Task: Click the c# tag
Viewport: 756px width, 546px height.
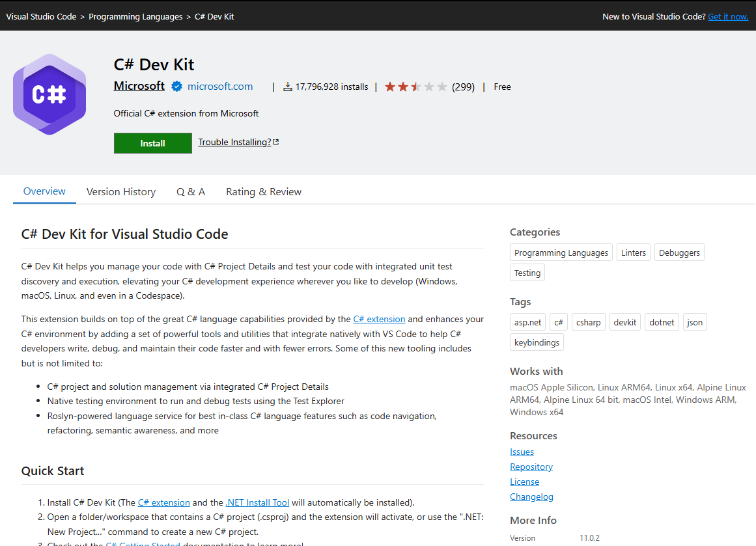Action: [x=558, y=322]
